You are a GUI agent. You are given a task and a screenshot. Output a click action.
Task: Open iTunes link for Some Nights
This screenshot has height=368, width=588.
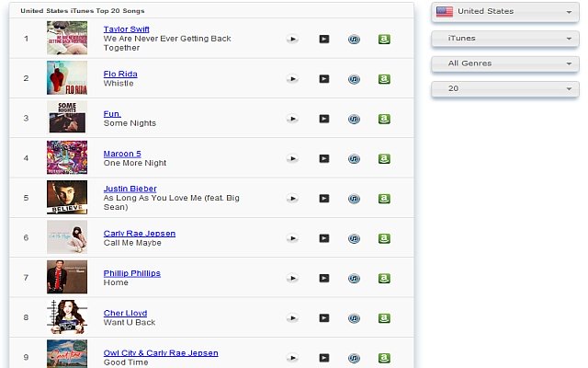pyautogui.click(x=354, y=119)
